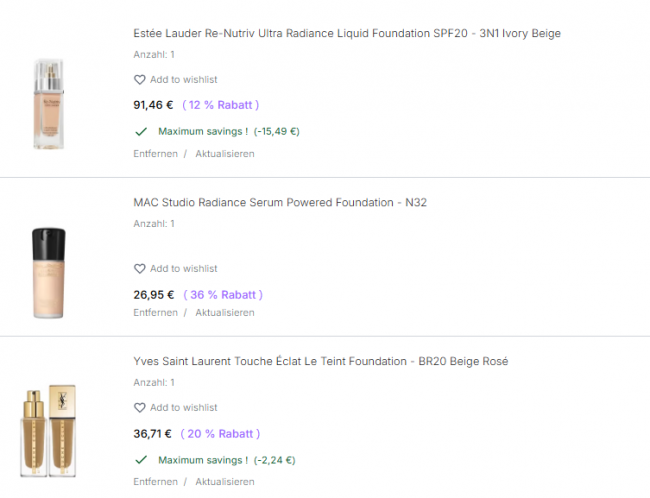Open Estée Lauder Re-Nutriv product image
Viewport: 650px width, 498px height.
pos(48,104)
